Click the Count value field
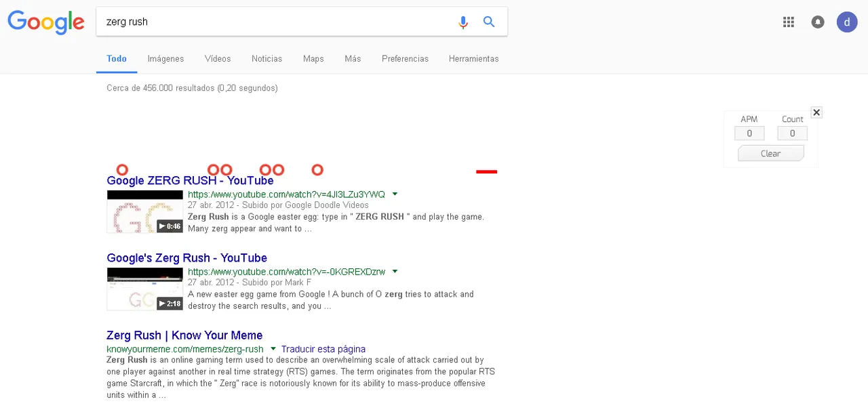The image size is (868, 412). (792, 133)
